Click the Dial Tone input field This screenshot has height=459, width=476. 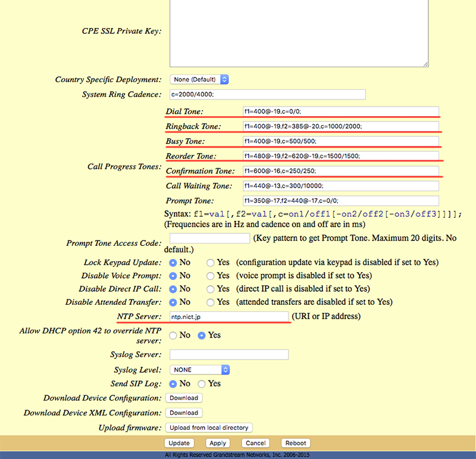click(340, 111)
